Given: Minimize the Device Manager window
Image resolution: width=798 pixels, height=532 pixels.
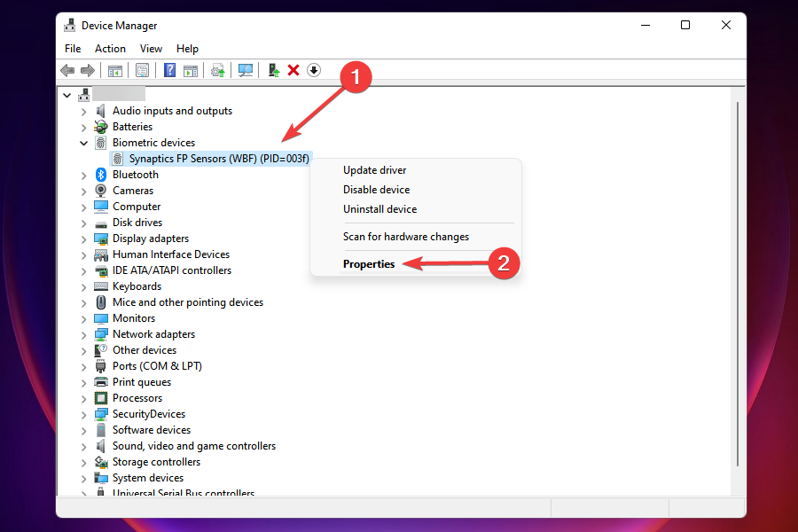Looking at the screenshot, I should (x=645, y=25).
